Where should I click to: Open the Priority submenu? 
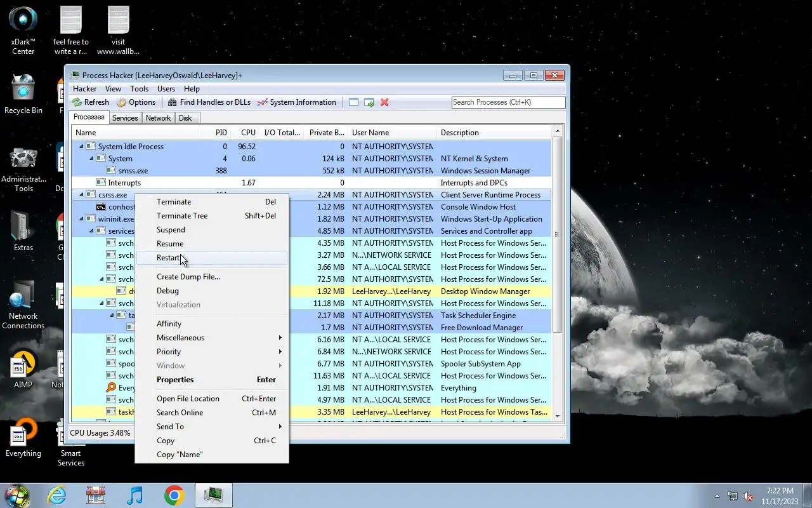pos(212,352)
